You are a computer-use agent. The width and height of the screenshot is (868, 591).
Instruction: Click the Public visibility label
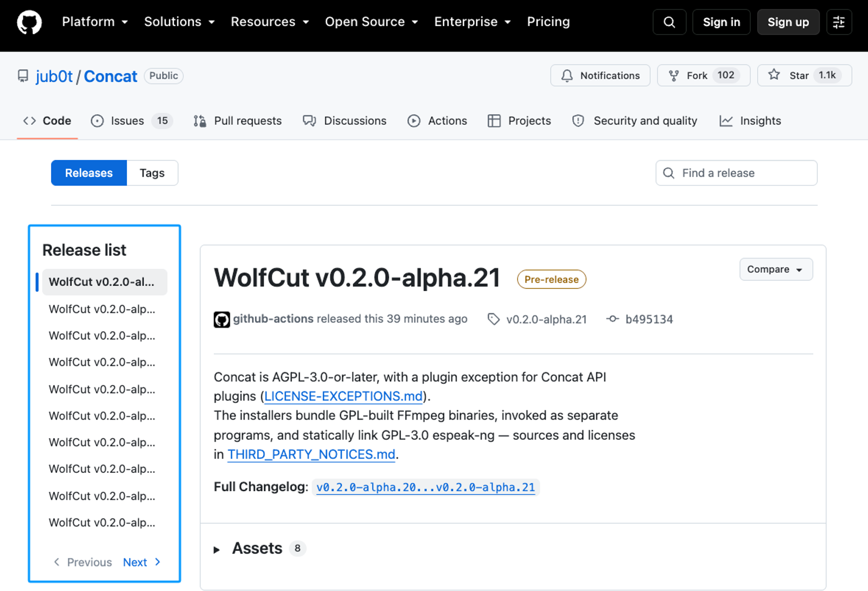click(163, 76)
